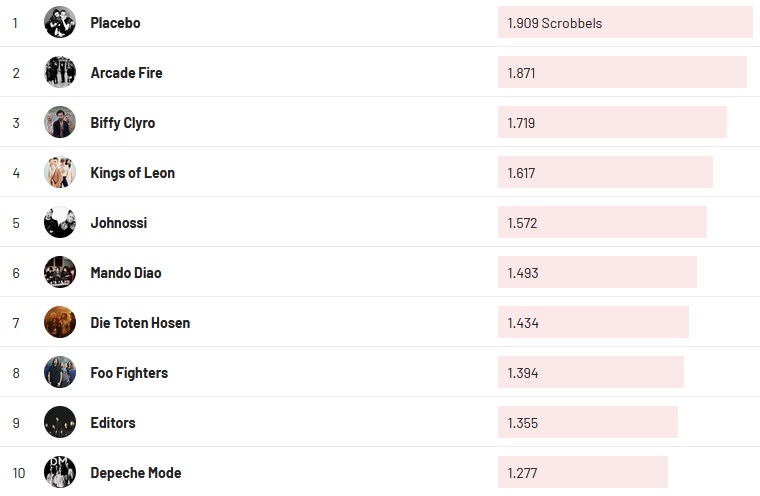Click the 1.871 scrobble count bar
This screenshot has height=496, width=760.
pyautogui.click(x=621, y=72)
